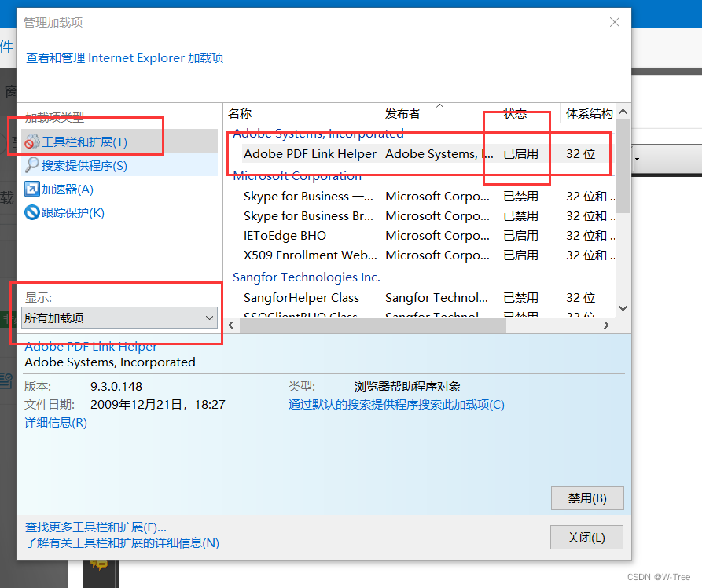
Task: Click the list's scroll up arrow
Action: point(623,112)
